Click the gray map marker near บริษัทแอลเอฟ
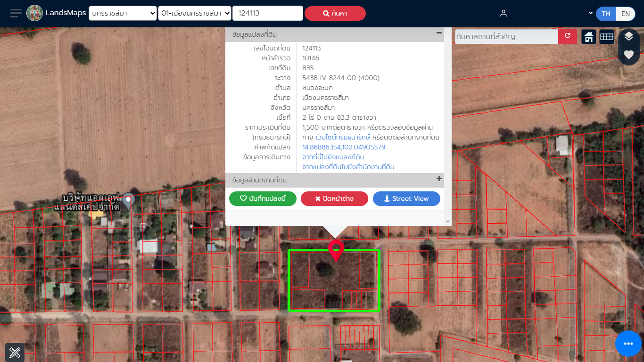The width and height of the screenshot is (644, 362). (x=129, y=201)
